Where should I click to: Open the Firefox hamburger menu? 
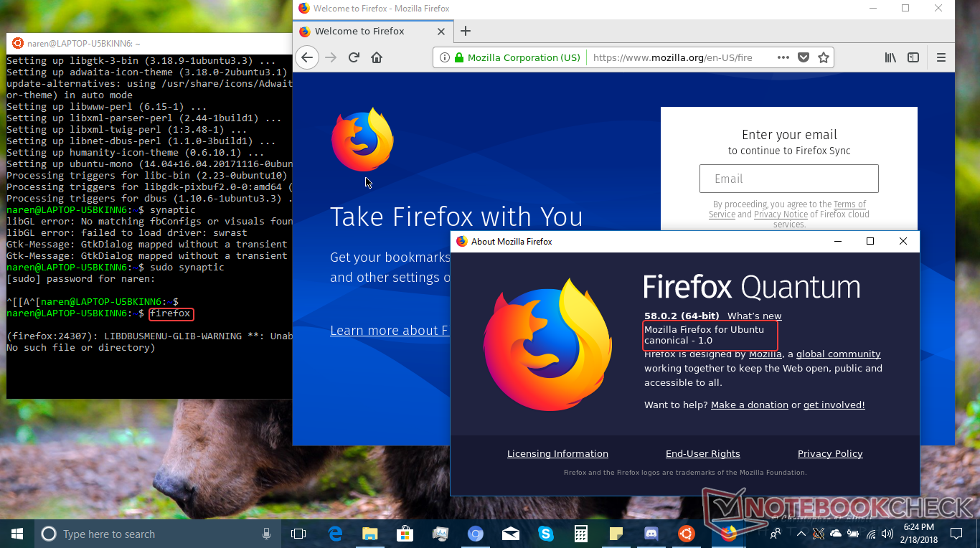(x=941, y=57)
